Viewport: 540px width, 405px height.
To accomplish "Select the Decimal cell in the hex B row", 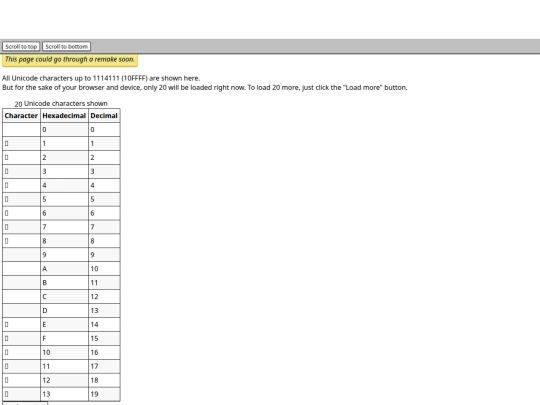I will tap(104, 283).
